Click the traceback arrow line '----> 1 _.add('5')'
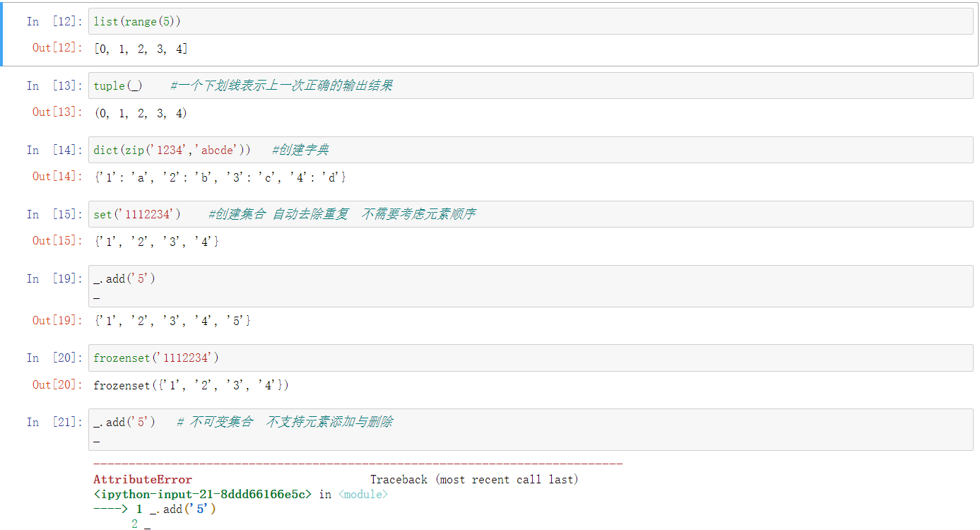This screenshot has width=980, height=530. point(154,510)
